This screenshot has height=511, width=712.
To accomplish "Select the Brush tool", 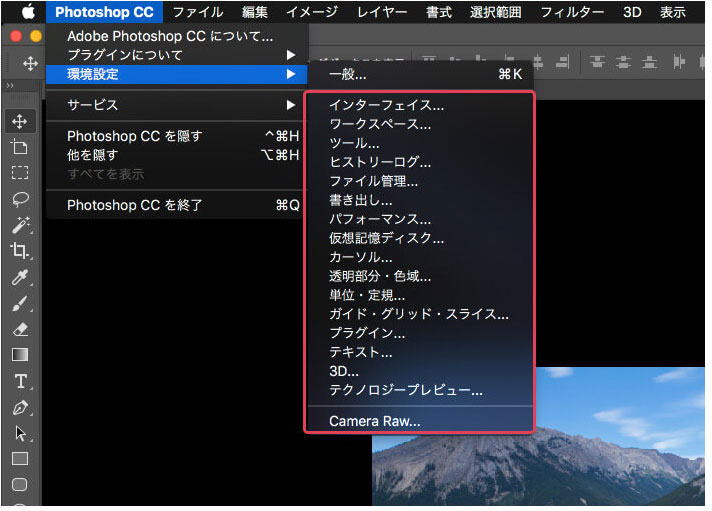I will coord(20,303).
